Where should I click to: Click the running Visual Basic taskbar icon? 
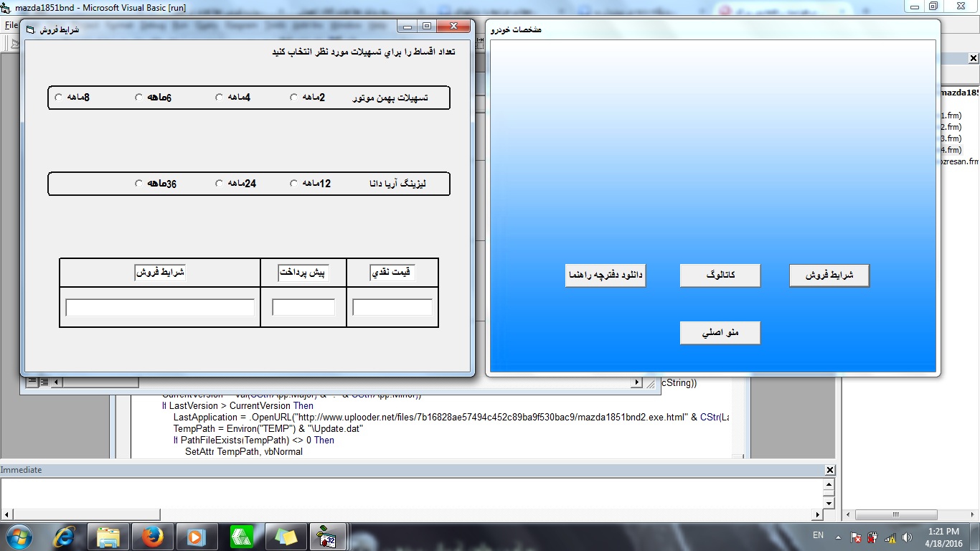pos(327,537)
